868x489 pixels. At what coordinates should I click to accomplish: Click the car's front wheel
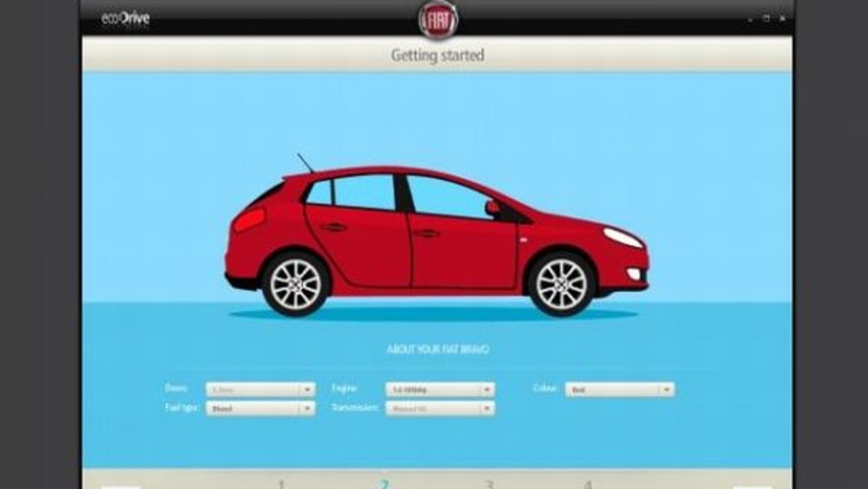[x=561, y=284]
